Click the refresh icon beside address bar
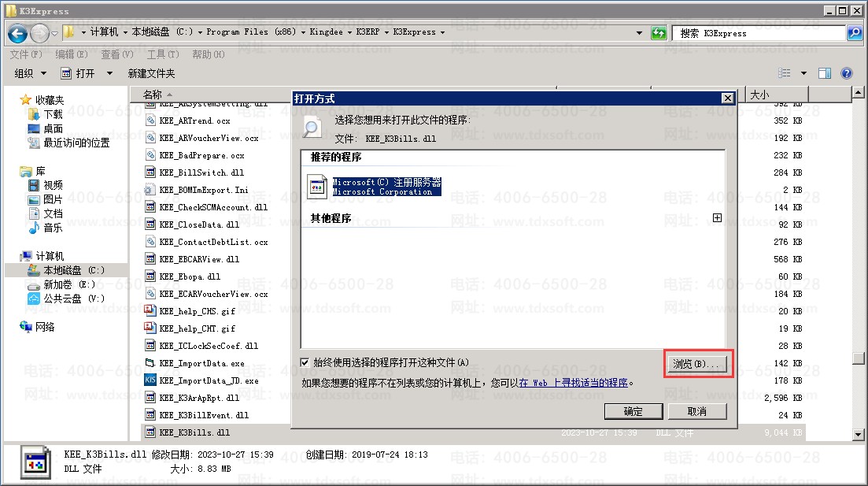 pos(658,33)
